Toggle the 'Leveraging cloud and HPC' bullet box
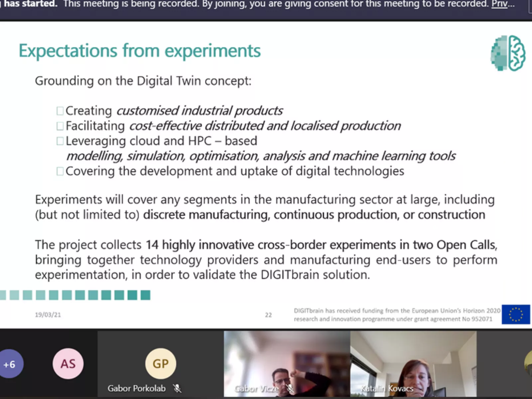This screenshot has width=532, height=399. pos(60,141)
